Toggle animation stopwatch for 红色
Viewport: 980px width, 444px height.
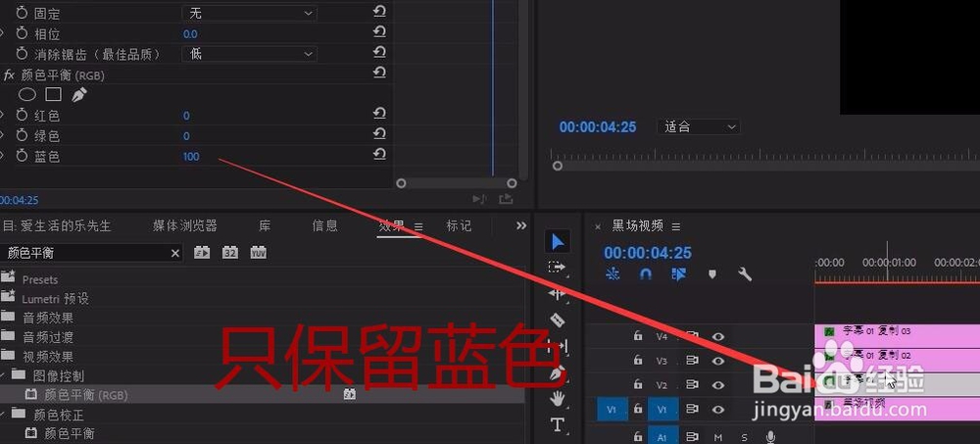tap(23, 115)
